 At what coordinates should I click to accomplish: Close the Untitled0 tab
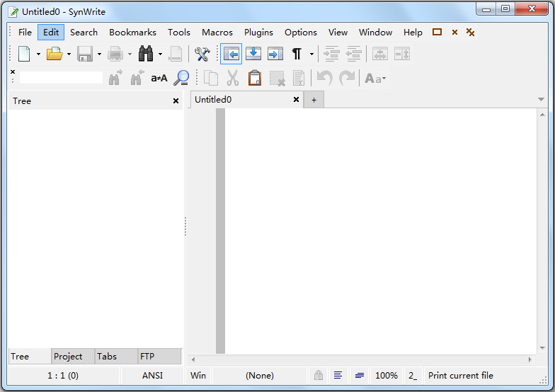click(x=296, y=99)
